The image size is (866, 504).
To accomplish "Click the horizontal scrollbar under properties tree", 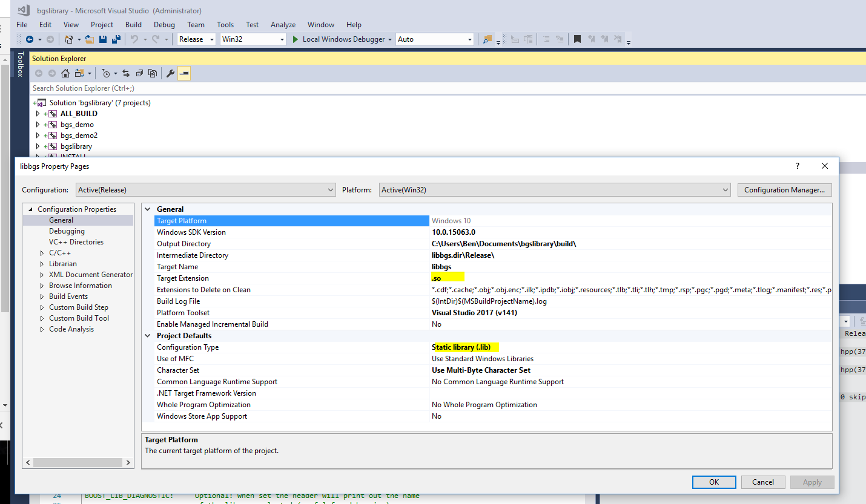I will pos(78,462).
